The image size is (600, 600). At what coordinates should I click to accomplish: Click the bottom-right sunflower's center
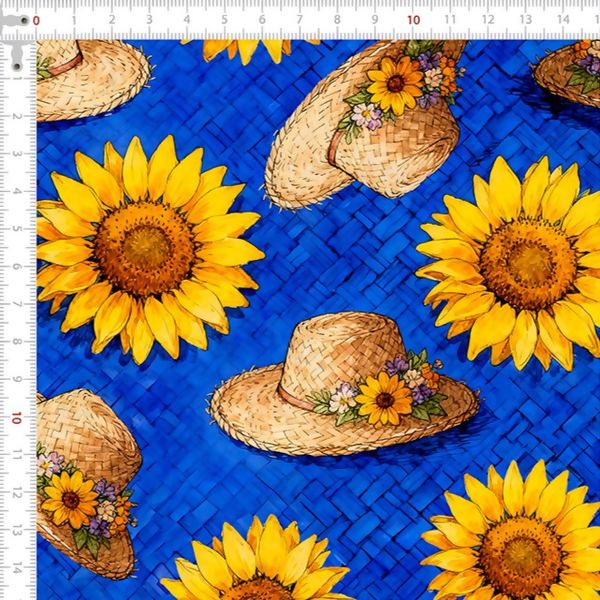[x=519, y=557]
